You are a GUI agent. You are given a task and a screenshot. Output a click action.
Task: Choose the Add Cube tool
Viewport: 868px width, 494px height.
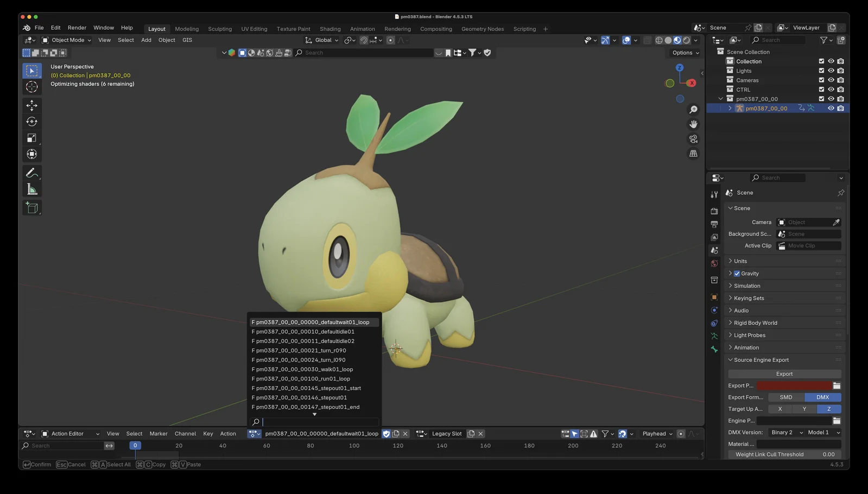tap(32, 208)
